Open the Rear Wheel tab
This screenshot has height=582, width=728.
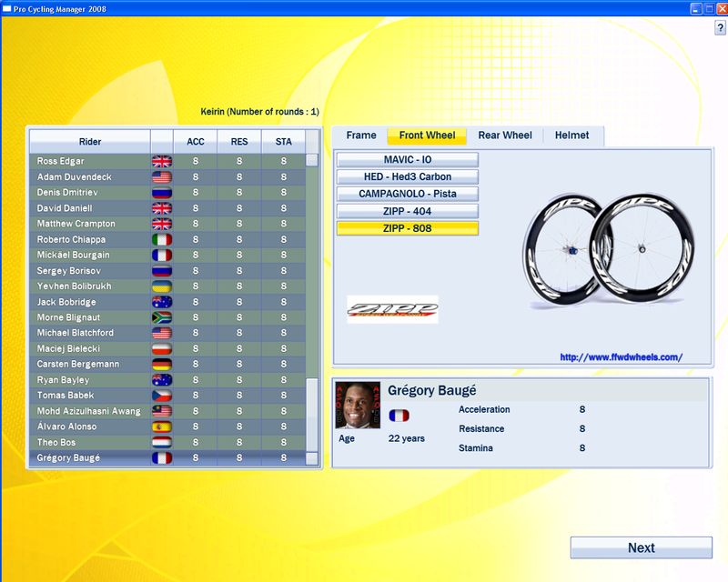click(505, 135)
